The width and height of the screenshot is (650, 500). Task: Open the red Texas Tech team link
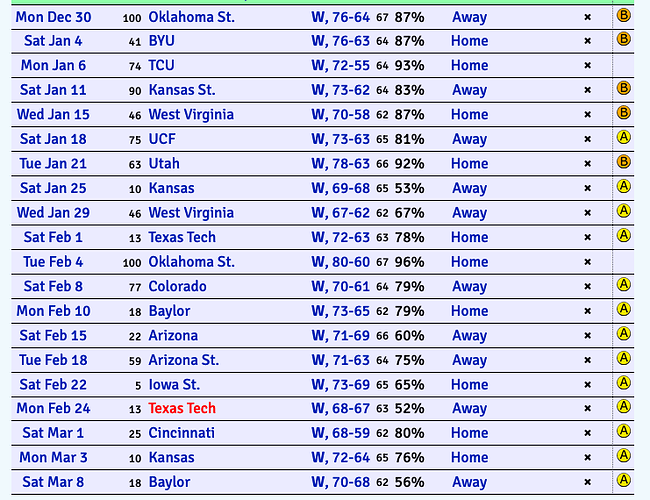pos(182,408)
